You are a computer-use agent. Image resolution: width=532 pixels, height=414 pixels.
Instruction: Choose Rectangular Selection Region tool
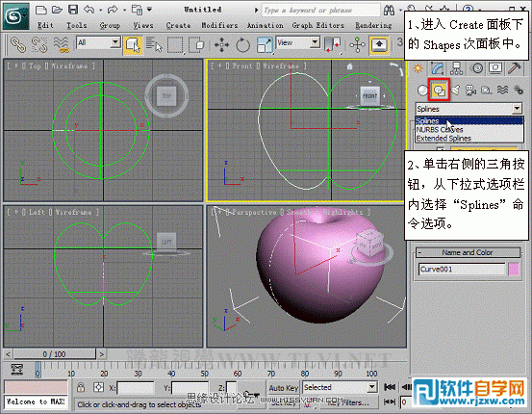point(175,45)
